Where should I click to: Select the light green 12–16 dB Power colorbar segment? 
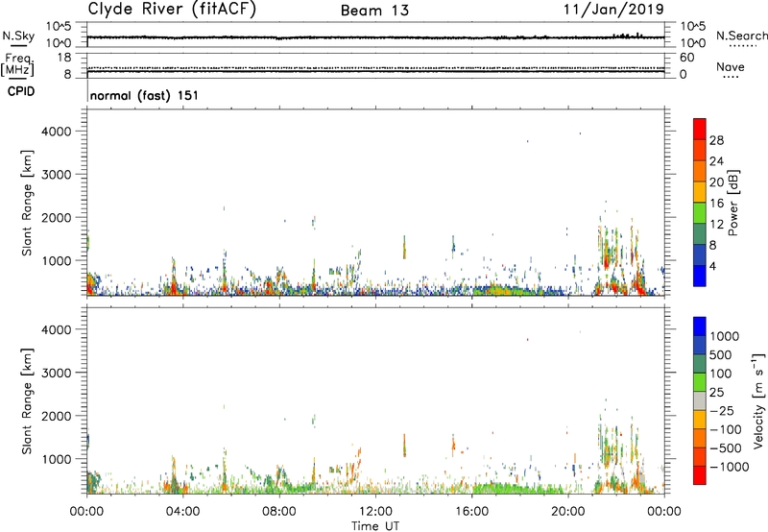point(700,213)
